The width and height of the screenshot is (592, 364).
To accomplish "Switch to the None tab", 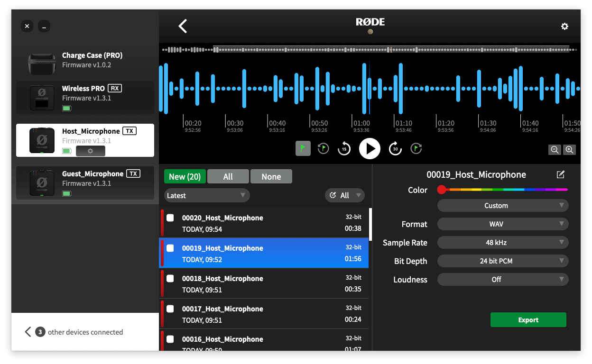I will click(271, 176).
